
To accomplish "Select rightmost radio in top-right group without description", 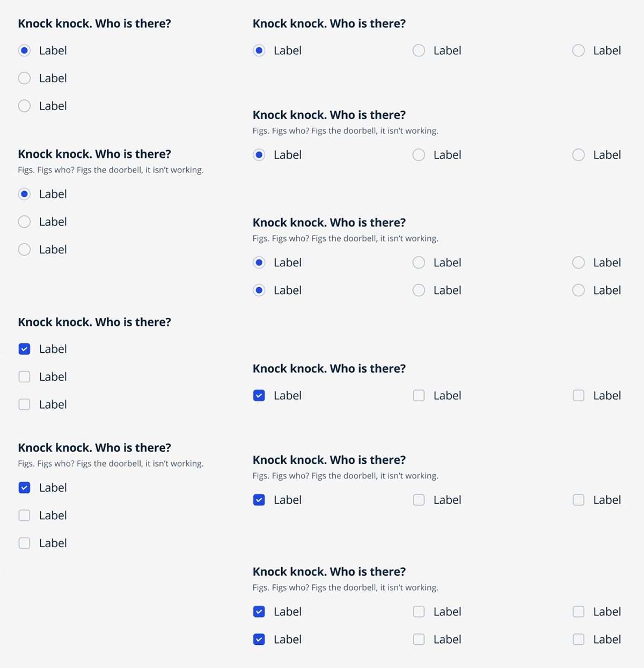I will click(x=579, y=50).
